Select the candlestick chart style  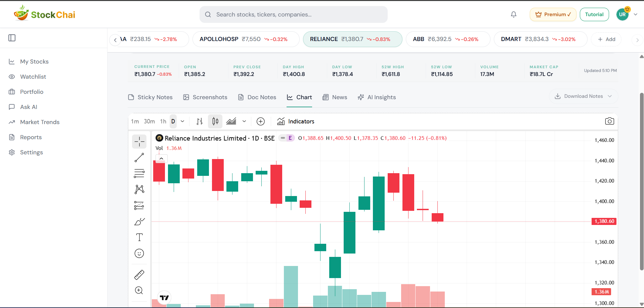click(215, 121)
